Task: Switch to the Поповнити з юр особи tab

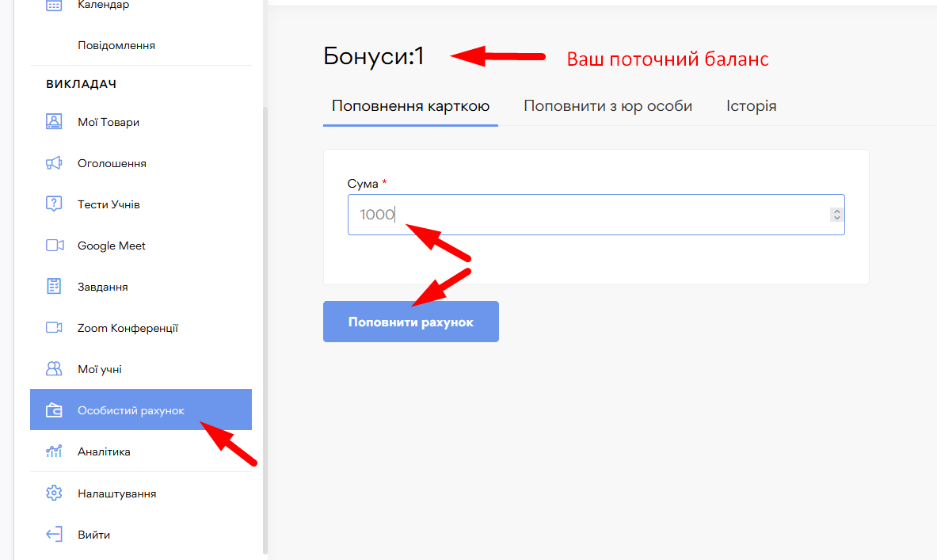Action: point(608,106)
